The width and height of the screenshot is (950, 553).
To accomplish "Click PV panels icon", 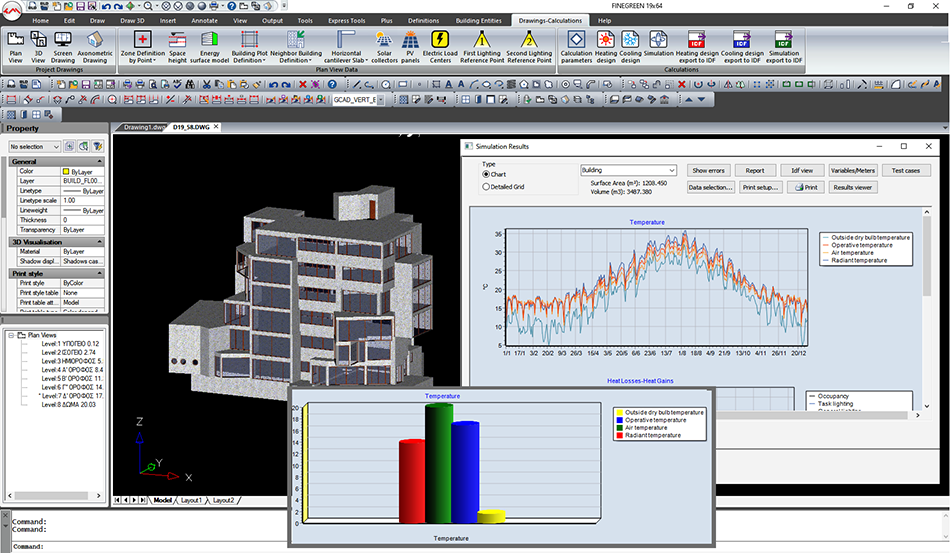I will [410, 47].
